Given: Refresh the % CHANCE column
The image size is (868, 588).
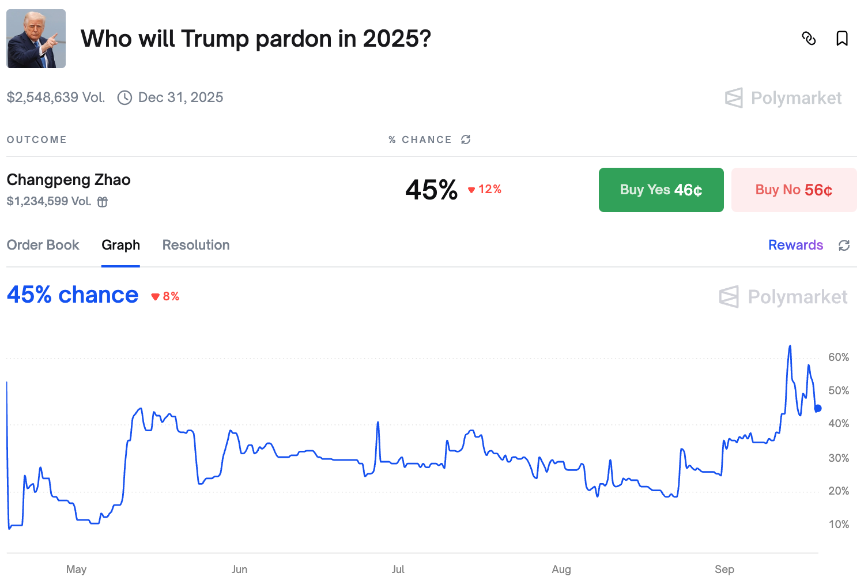Looking at the screenshot, I should [x=466, y=140].
